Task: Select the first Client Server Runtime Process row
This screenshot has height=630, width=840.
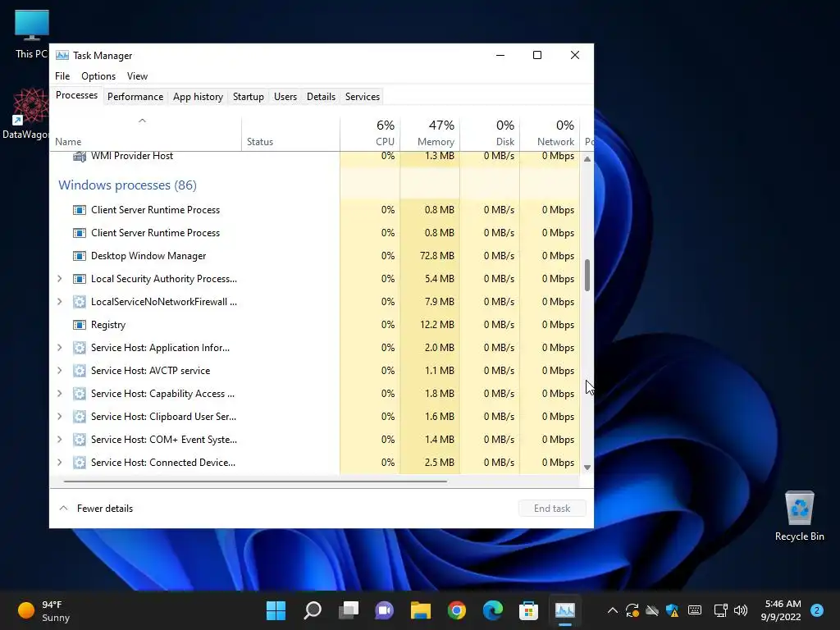Action: [x=314, y=210]
